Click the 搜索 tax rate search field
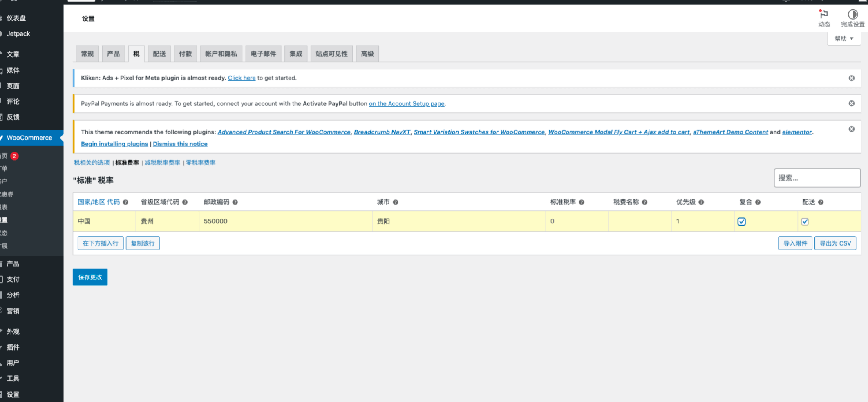The height and width of the screenshot is (402, 868). pos(817,178)
